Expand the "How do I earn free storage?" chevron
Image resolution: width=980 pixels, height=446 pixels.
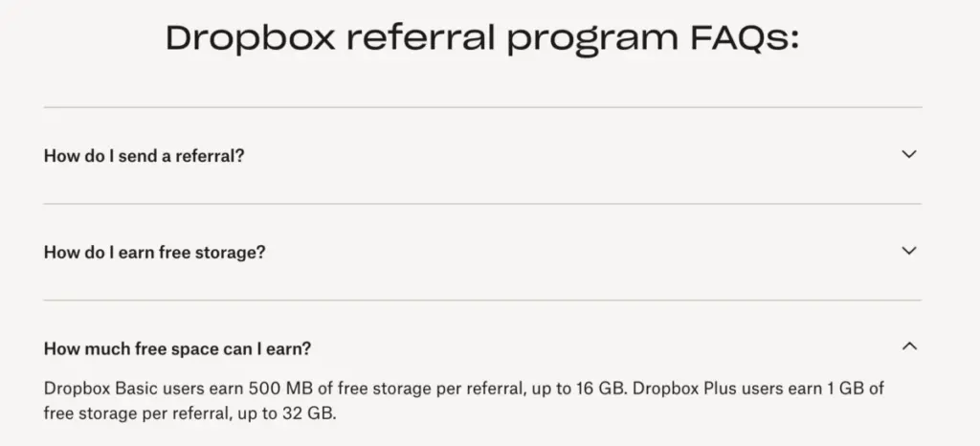coord(909,251)
